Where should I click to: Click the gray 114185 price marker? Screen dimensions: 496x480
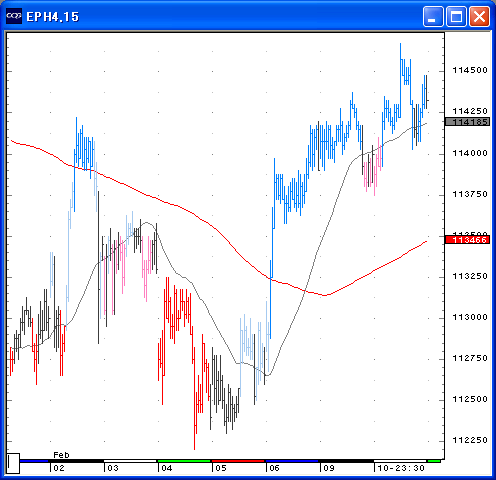[468, 122]
